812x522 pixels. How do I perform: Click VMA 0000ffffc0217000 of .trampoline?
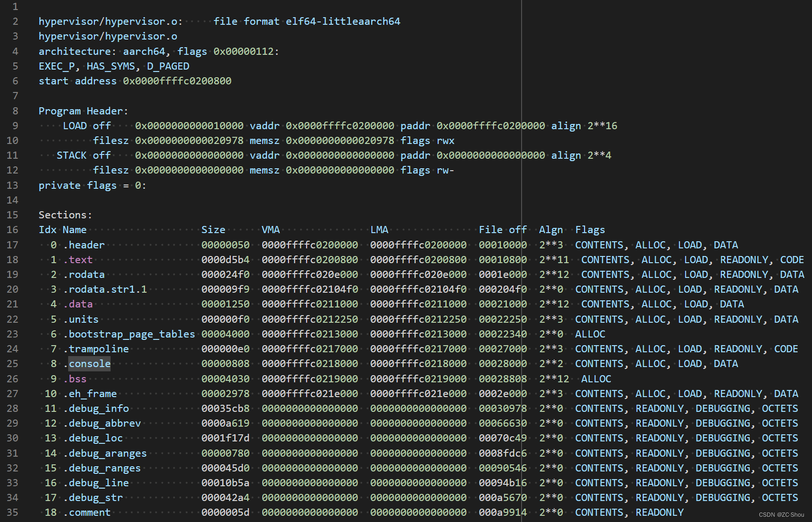point(309,348)
